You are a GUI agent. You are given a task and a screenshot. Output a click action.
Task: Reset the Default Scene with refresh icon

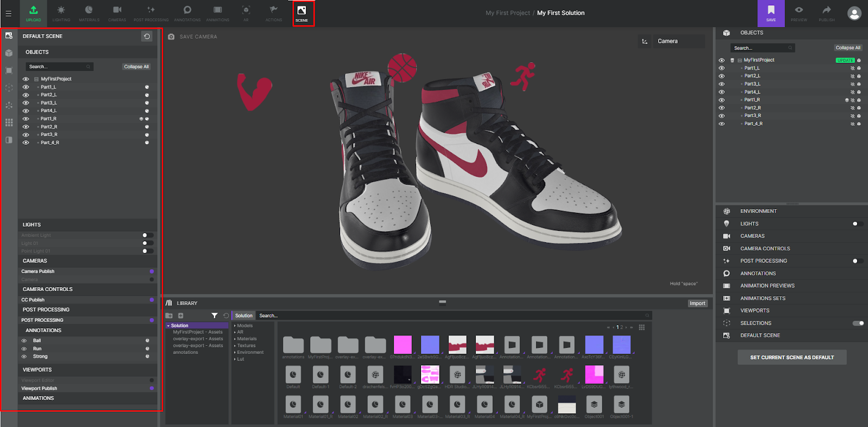pos(146,36)
